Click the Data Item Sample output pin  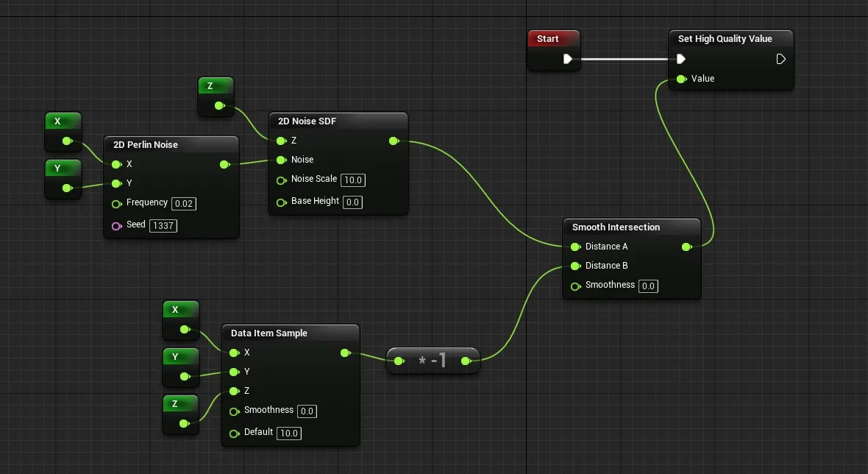(x=345, y=353)
